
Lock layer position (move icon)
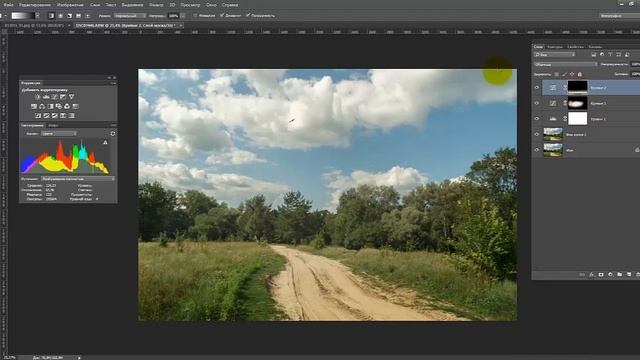pos(572,74)
